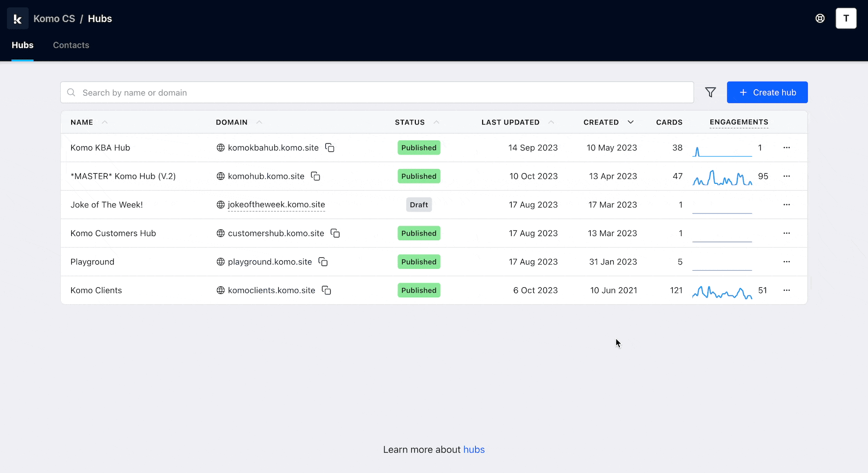This screenshot has width=868, height=473.
Task: Focus the search by name field
Action: 377,92
